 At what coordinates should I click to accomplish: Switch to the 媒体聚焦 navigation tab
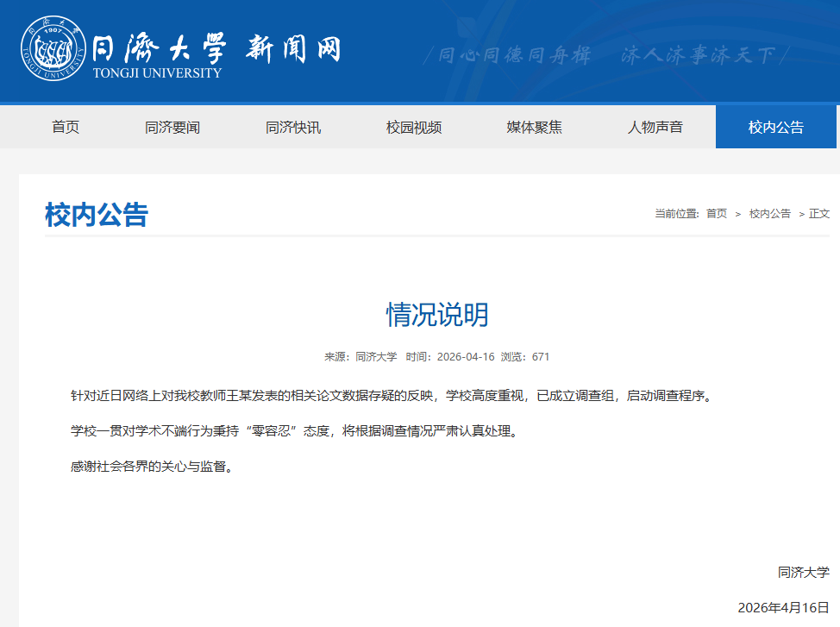click(x=534, y=127)
